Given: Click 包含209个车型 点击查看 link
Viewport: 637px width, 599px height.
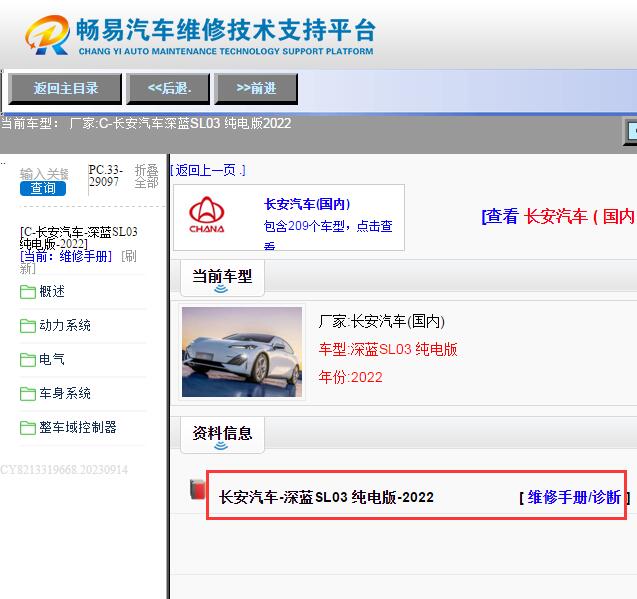Looking at the screenshot, I should click(327, 234).
